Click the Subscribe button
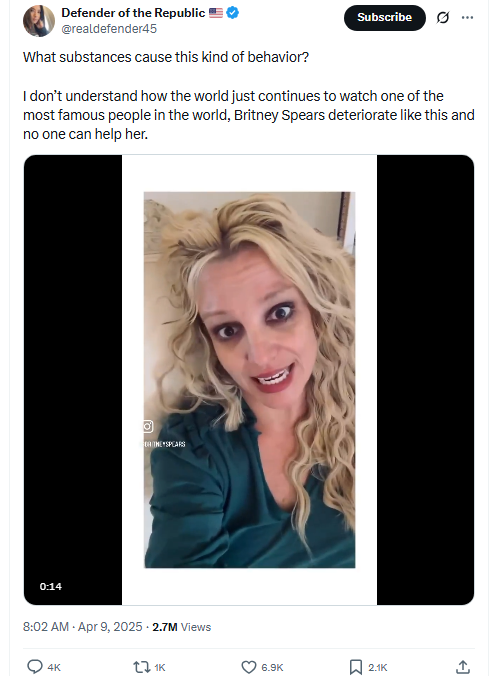 [x=384, y=18]
